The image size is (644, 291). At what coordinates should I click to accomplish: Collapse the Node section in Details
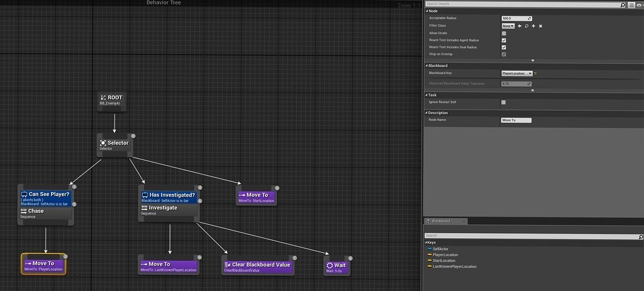pos(427,11)
